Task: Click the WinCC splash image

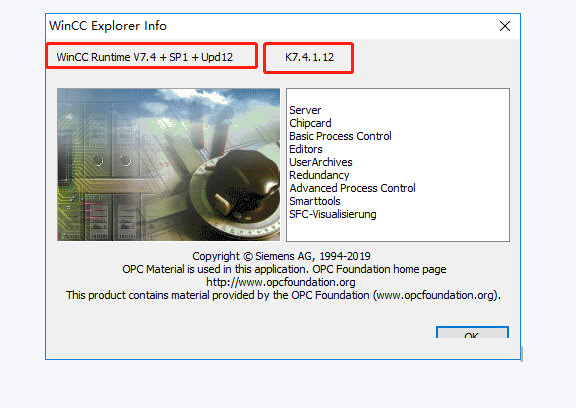Action: (x=169, y=165)
